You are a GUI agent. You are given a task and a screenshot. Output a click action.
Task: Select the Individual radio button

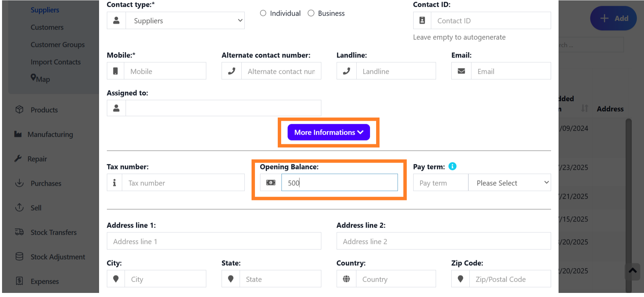point(263,13)
